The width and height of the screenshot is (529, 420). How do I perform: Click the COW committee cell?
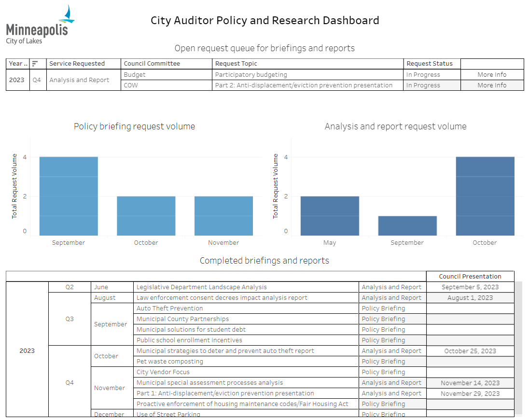167,85
